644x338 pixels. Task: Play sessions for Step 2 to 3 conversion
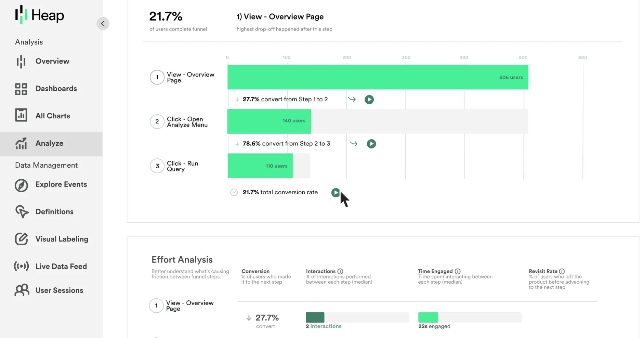point(371,144)
